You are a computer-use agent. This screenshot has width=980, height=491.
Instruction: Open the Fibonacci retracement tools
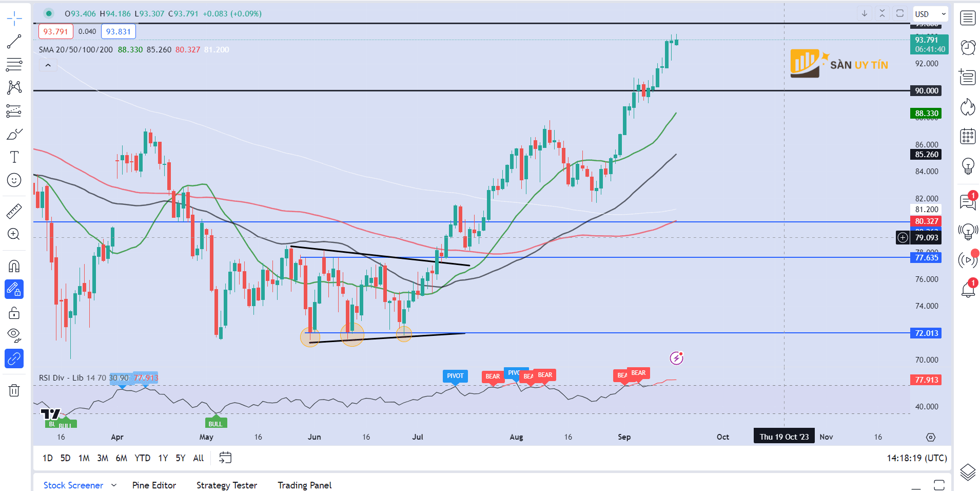click(14, 65)
